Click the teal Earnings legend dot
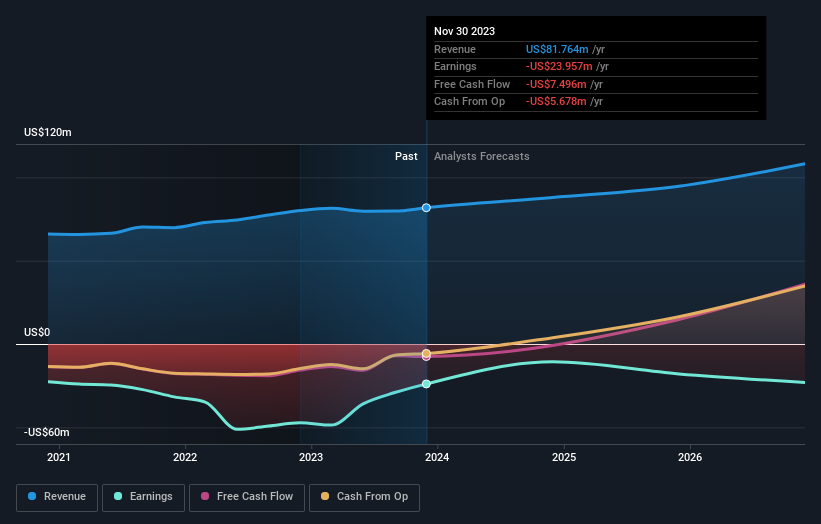Screen dimensions: 821x524 coord(118,496)
